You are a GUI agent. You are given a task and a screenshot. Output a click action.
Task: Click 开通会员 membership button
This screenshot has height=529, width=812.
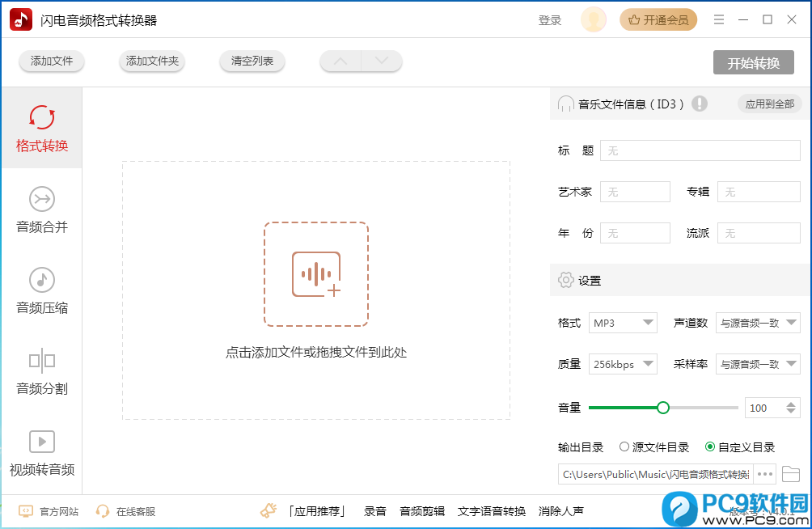(658, 20)
